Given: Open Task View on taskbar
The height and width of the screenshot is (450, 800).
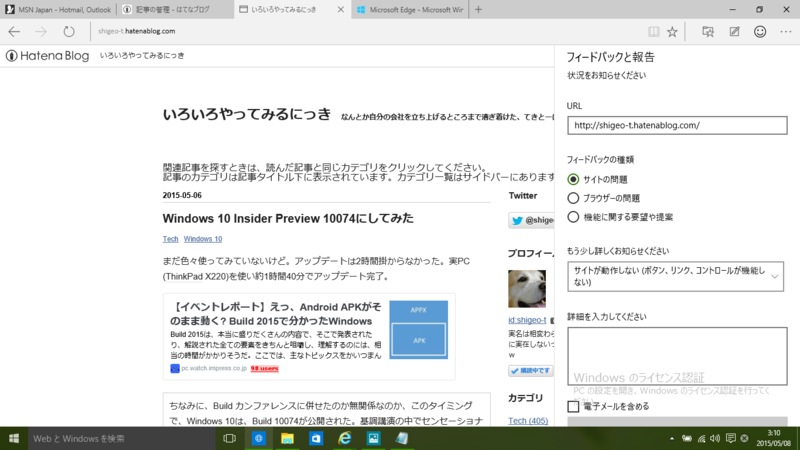Looking at the screenshot, I should point(230,438).
